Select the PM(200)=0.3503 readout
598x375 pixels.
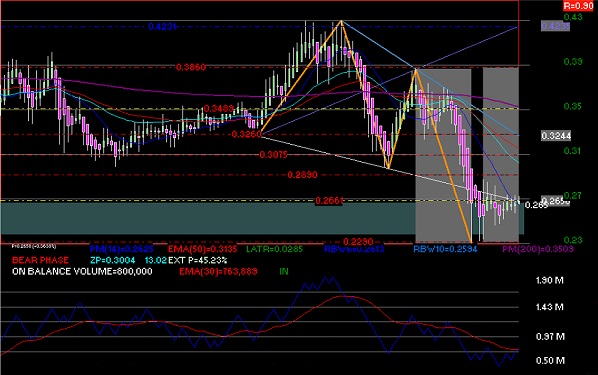(x=538, y=249)
